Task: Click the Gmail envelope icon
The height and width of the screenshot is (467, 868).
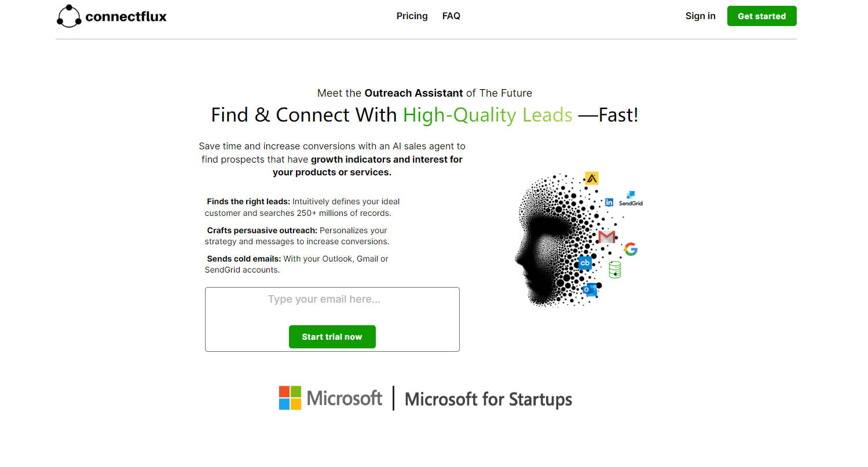Action: (x=606, y=237)
